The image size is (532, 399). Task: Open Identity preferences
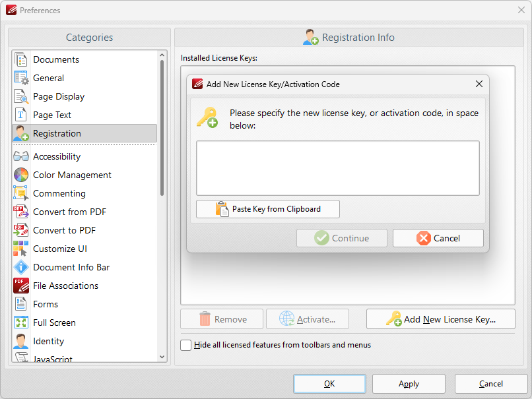click(x=84, y=341)
